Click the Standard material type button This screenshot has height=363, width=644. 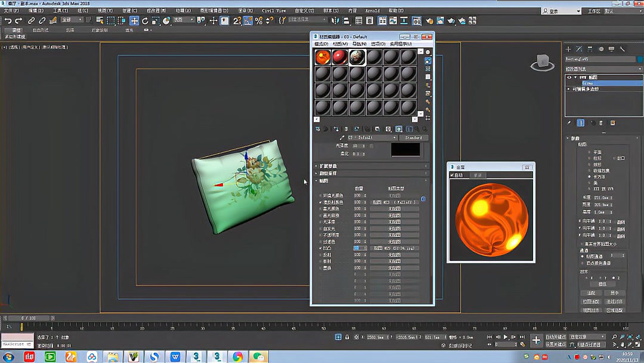click(x=414, y=138)
